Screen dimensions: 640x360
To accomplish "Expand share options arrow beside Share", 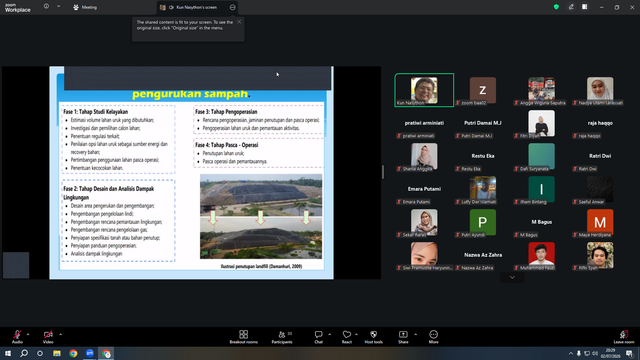I will (x=416, y=334).
